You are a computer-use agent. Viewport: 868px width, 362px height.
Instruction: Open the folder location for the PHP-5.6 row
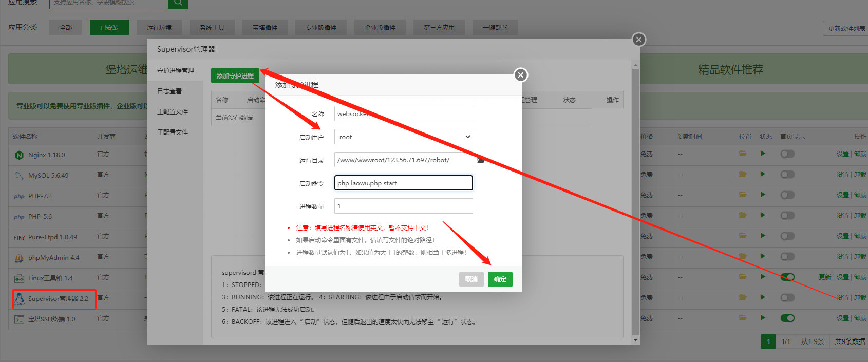coord(743,215)
